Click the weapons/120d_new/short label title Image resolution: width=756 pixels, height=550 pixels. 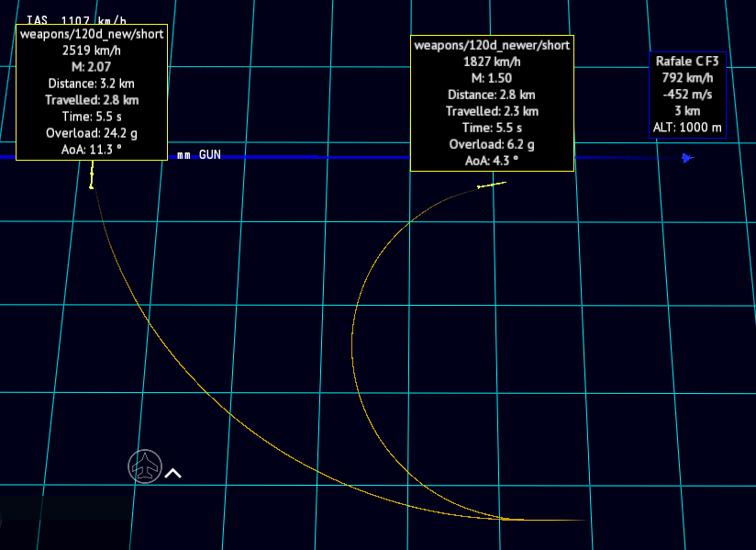(x=92, y=34)
